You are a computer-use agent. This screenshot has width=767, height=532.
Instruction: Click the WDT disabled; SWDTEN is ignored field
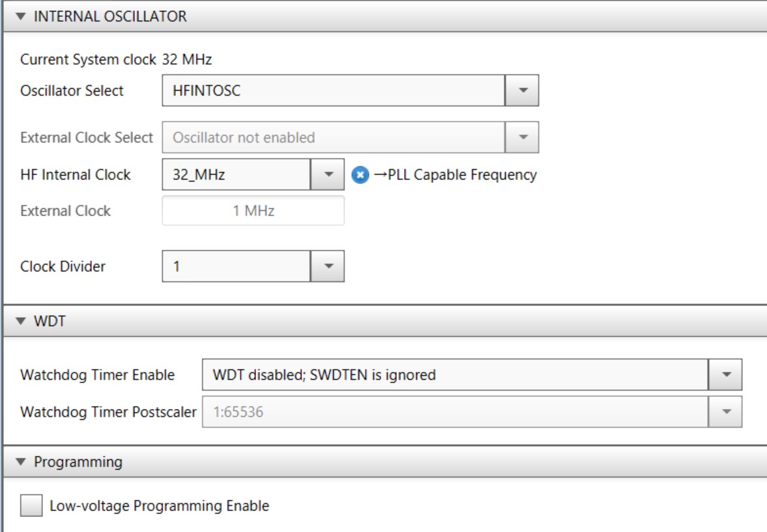click(455, 374)
